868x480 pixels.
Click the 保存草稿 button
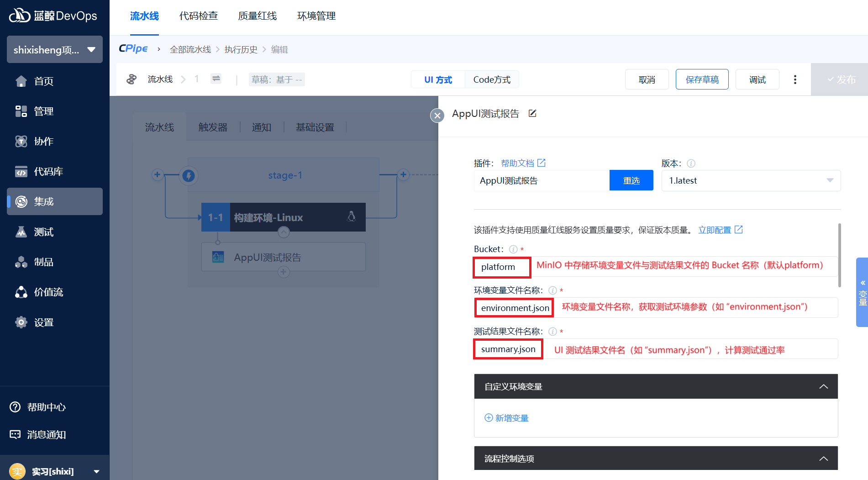702,79
